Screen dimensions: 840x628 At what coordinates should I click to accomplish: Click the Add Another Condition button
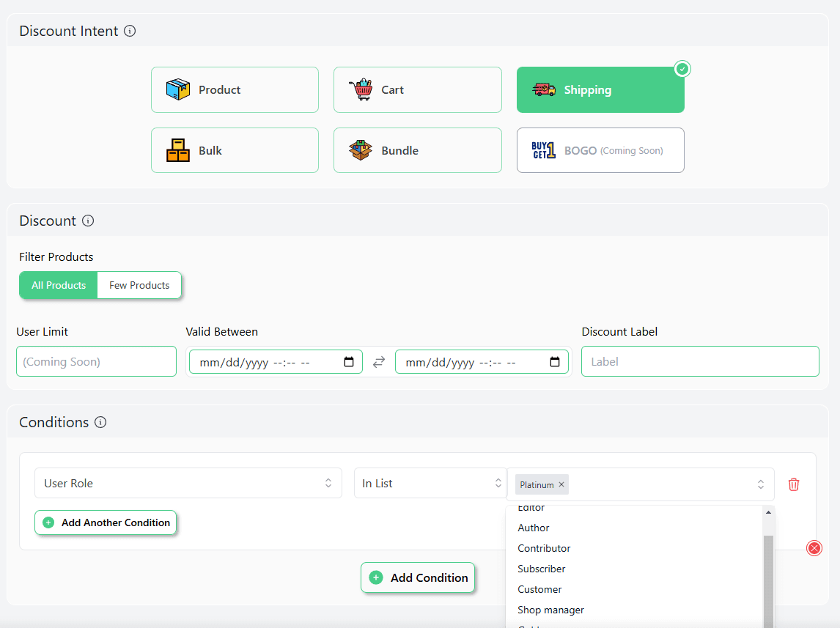coord(106,522)
